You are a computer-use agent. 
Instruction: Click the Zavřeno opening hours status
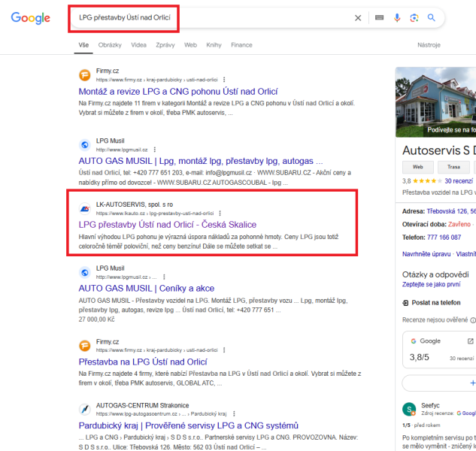point(459,224)
